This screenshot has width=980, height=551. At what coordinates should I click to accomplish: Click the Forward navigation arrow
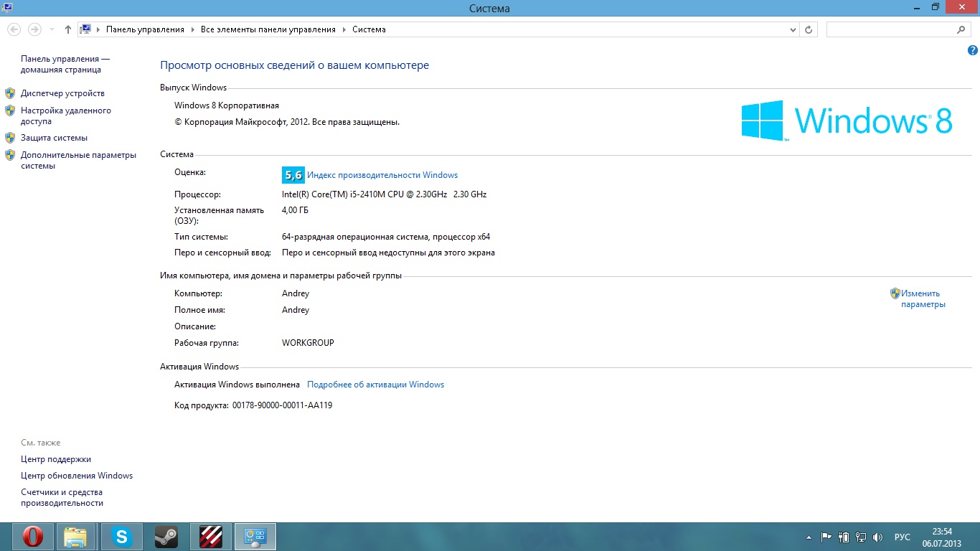(x=34, y=29)
